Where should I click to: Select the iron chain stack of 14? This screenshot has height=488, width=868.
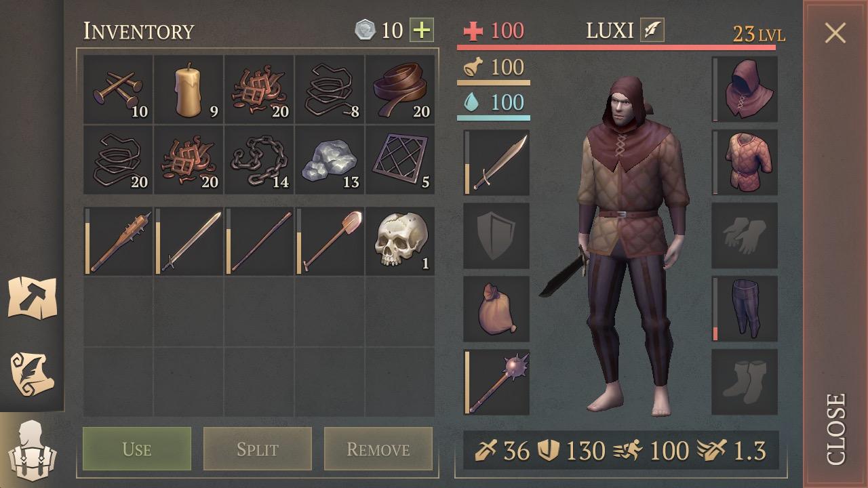click(x=259, y=159)
